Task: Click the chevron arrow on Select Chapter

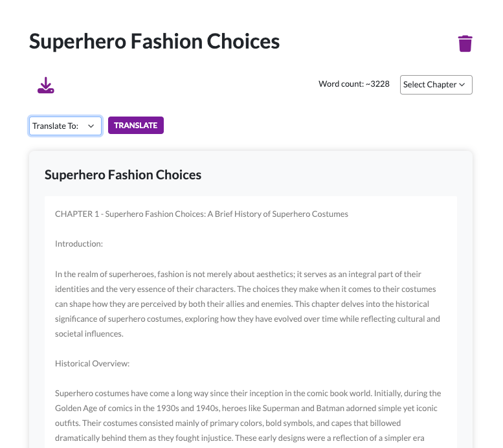Action: pos(462,85)
